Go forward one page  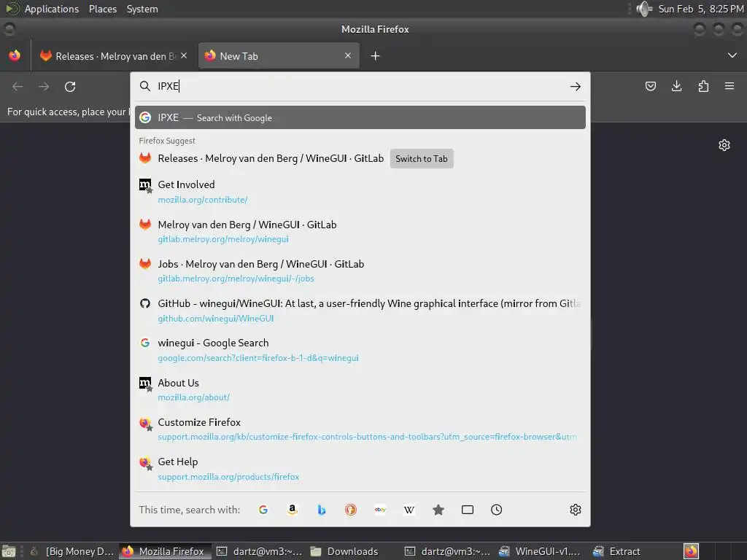tap(44, 86)
